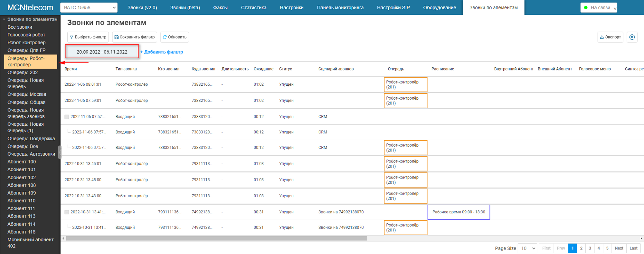
Task: Open Настройки SIP tab
Action: pos(393,7)
